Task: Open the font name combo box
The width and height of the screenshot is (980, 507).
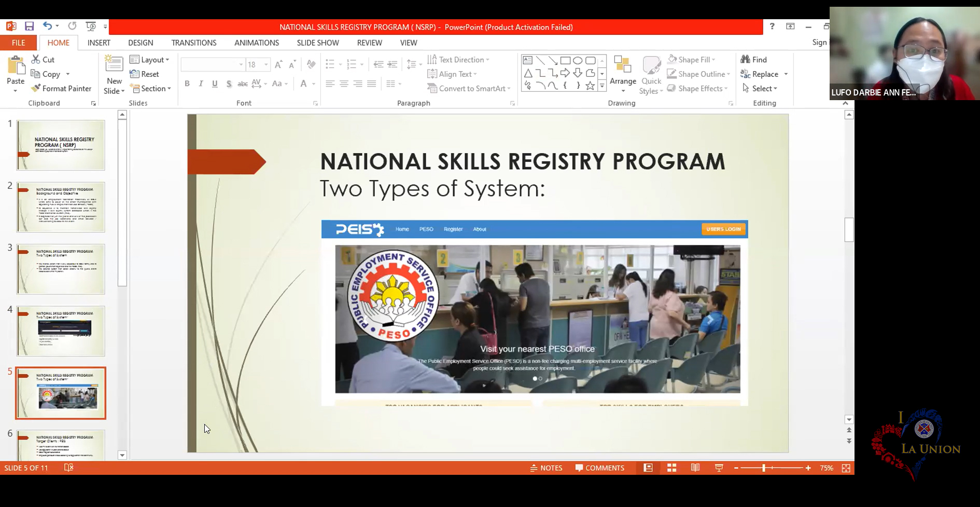Action: click(x=213, y=64)
